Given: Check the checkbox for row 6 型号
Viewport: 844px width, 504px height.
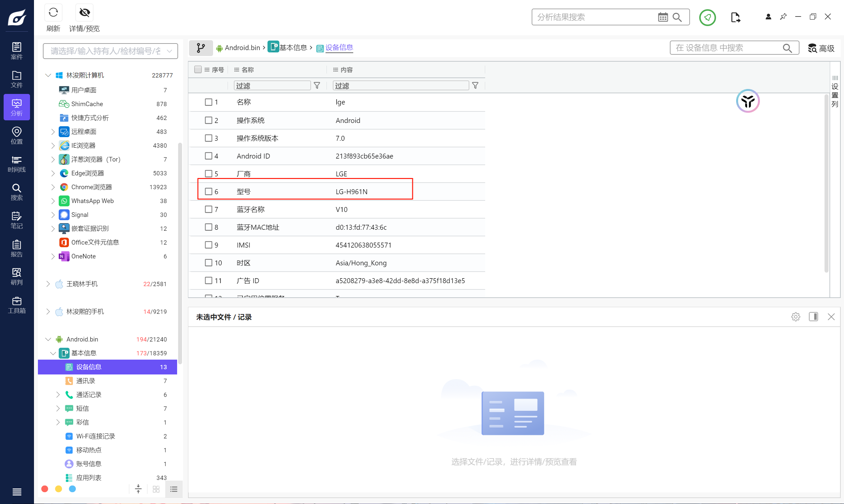Looking at the screenshot, I should (208, 192).
